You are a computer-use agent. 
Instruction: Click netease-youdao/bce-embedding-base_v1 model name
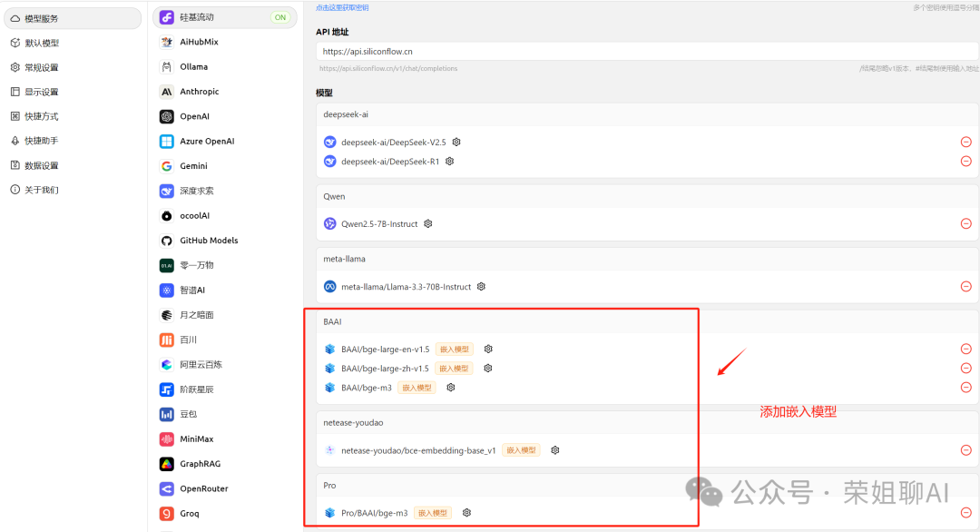[418, 450]
